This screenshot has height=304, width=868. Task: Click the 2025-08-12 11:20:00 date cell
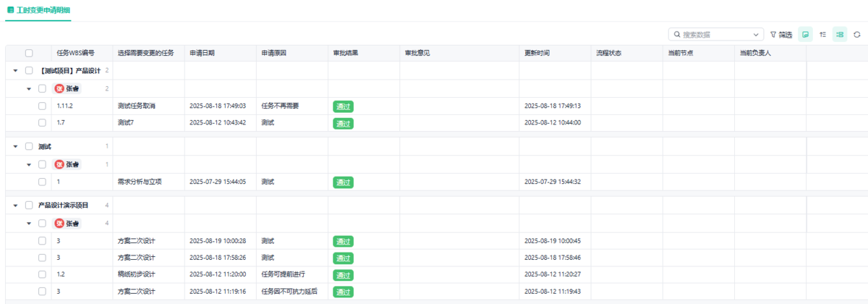(218, 274)
